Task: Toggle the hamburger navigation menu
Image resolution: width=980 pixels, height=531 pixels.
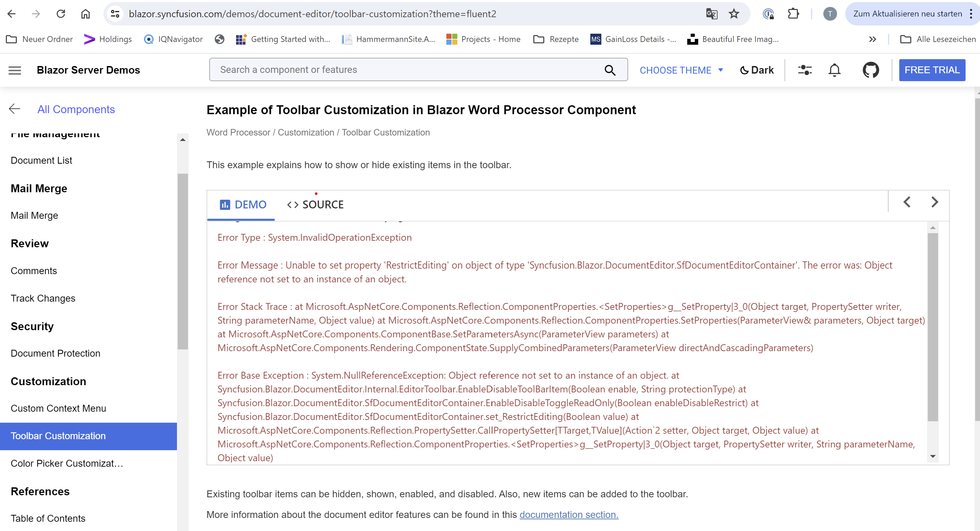Action: (x=15, y=70)
